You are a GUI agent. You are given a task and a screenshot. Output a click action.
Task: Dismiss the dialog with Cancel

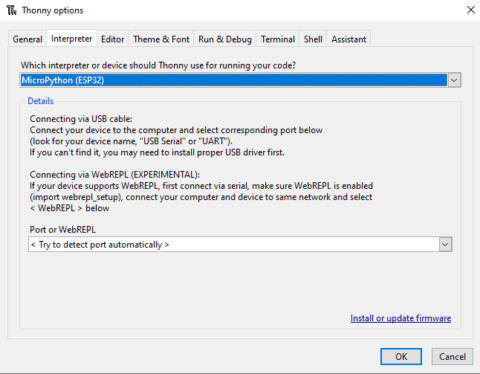pos(452,357)
